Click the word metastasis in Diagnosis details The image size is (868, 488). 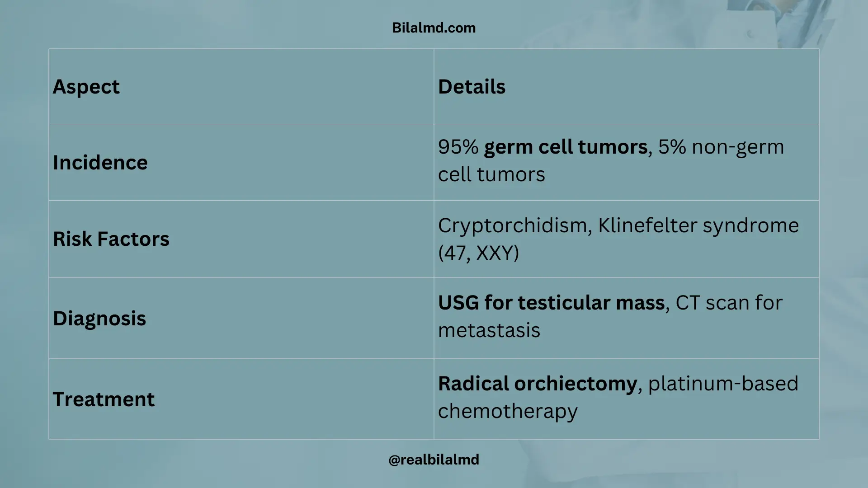point(489,330)
